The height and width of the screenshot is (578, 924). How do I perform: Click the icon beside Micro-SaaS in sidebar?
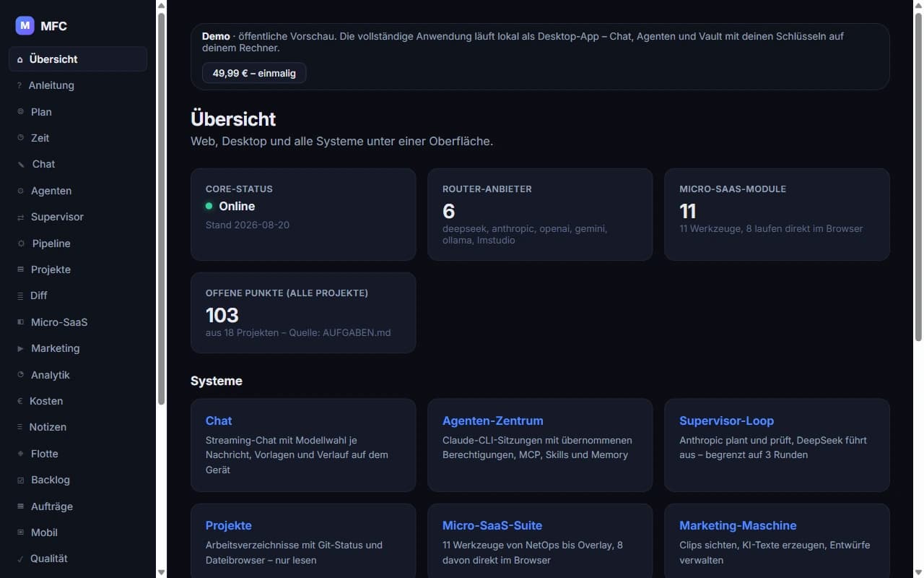20,322
